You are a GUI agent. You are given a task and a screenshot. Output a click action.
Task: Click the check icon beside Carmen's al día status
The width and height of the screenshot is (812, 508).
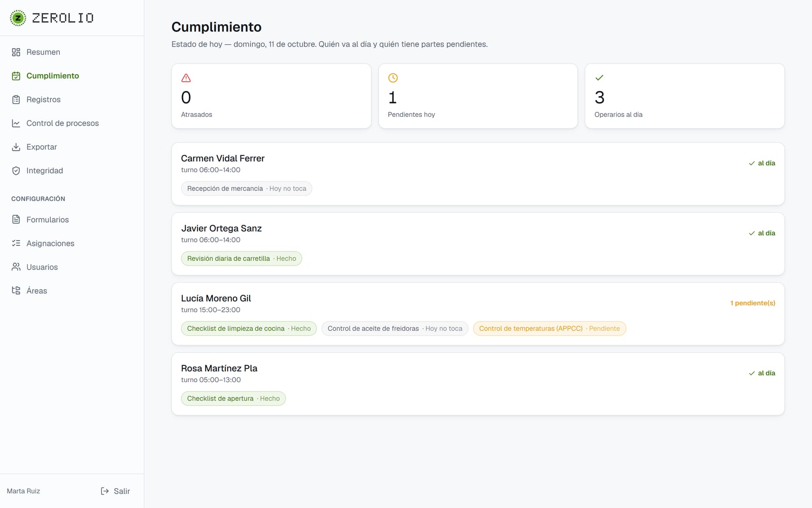(x=752, y=164)
